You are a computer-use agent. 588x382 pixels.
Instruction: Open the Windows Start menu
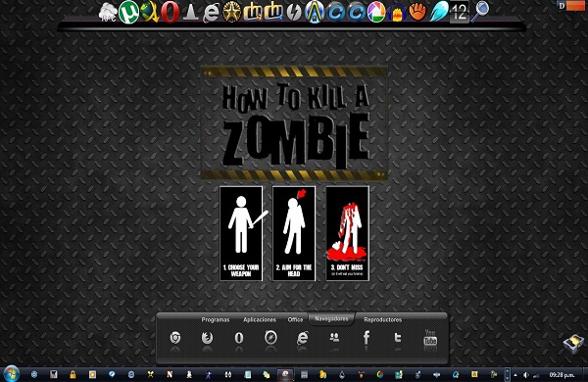(x=11, y=374)
